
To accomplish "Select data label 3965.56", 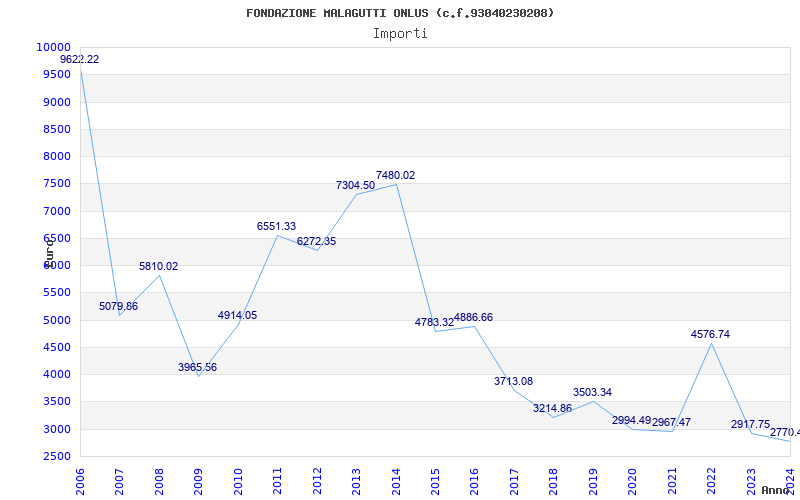I will [x=197, y=367].
